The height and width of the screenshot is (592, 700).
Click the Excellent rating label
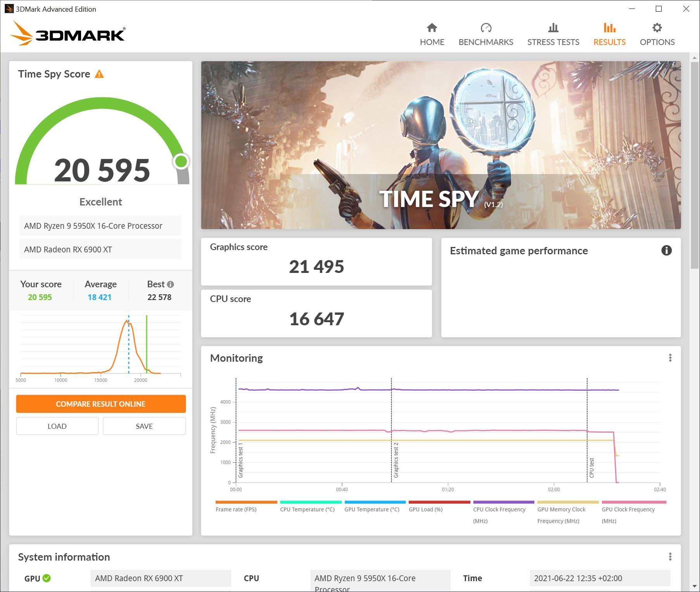(x=101, y=202)
